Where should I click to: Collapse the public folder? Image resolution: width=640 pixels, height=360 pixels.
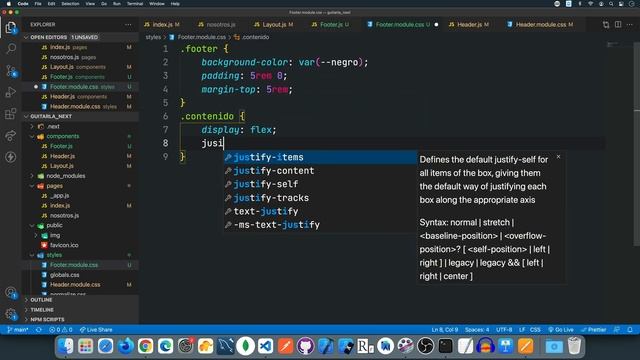[81, 225]
